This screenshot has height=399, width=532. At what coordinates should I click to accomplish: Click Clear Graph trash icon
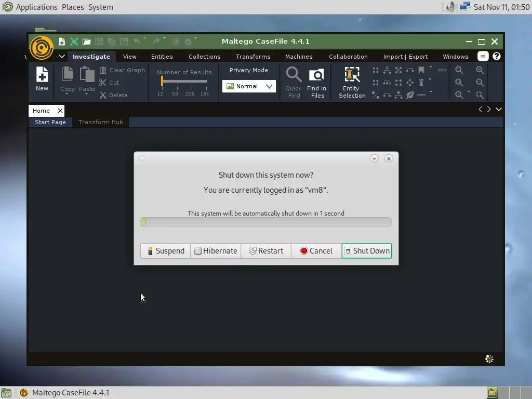(x=103, y=70)
